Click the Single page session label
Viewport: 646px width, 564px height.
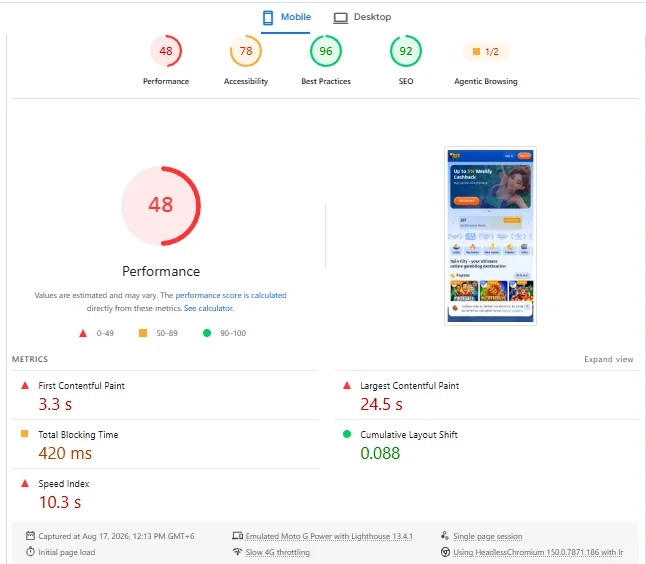(487, 536)
